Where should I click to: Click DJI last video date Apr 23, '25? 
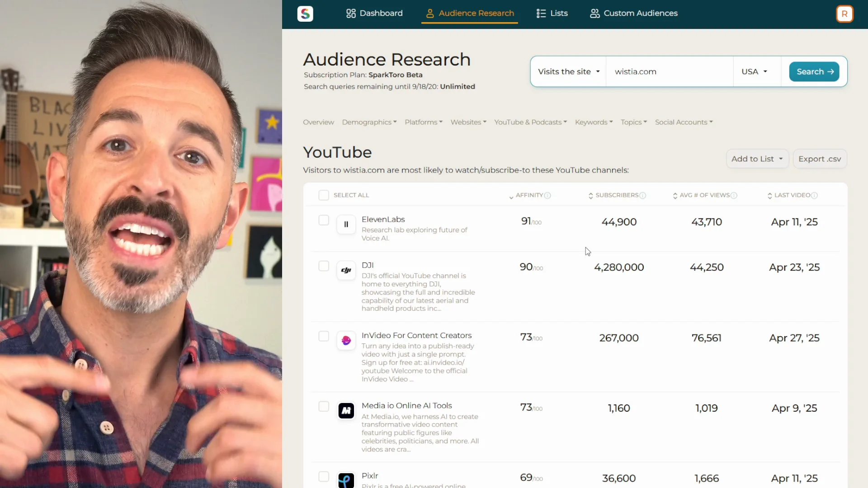[794, 267]
